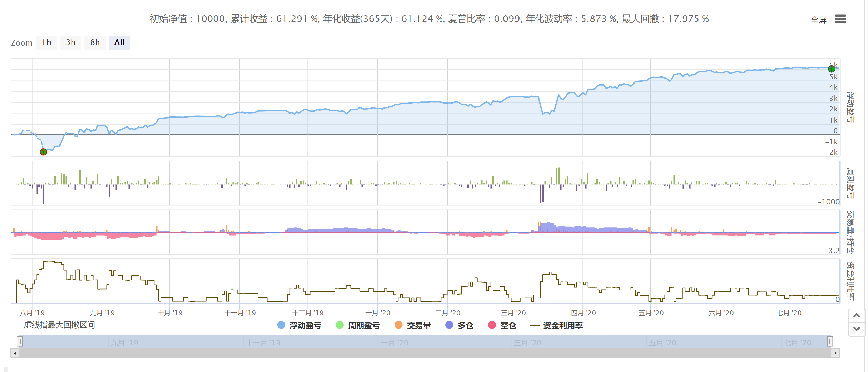Click the red-green max drawdown marker
The width and height of the screenshot is (868, 372).
click(x=43, y=152)
